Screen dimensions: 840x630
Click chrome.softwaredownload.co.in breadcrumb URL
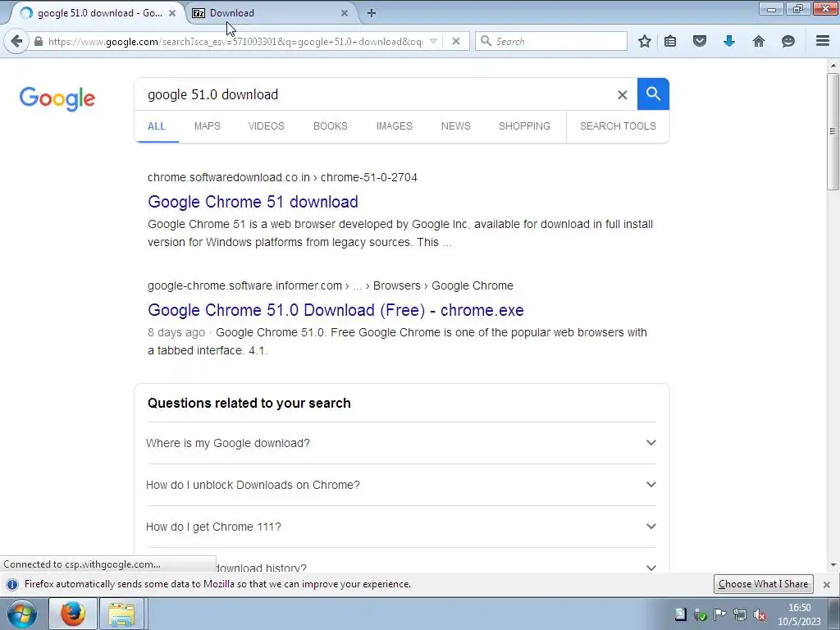coord(282,177)
